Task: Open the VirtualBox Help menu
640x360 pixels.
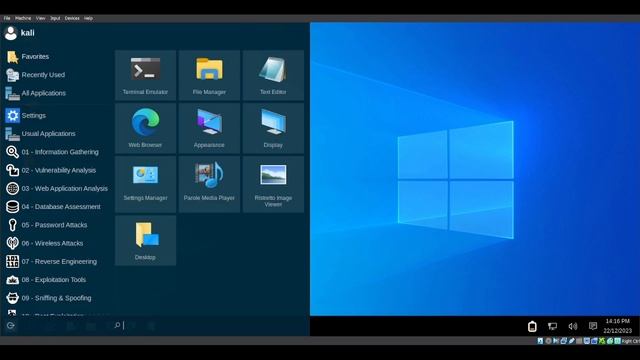Action: pyautogui.click(x=88, y=18)
